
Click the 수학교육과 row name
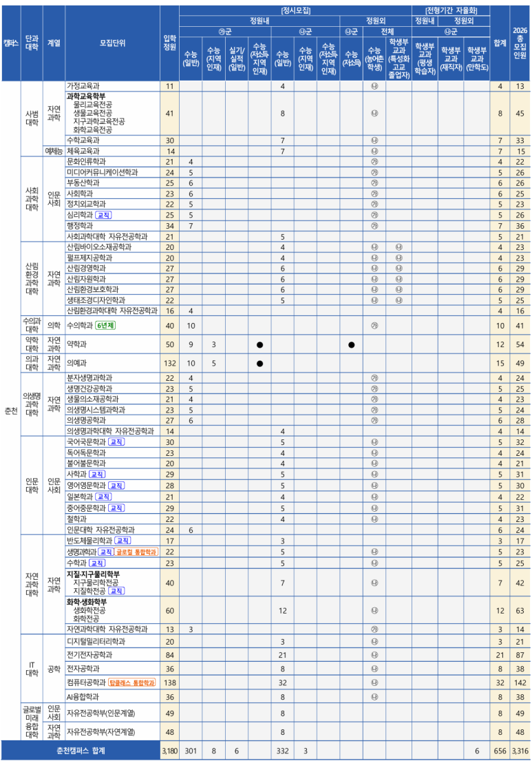click(83, 140)
